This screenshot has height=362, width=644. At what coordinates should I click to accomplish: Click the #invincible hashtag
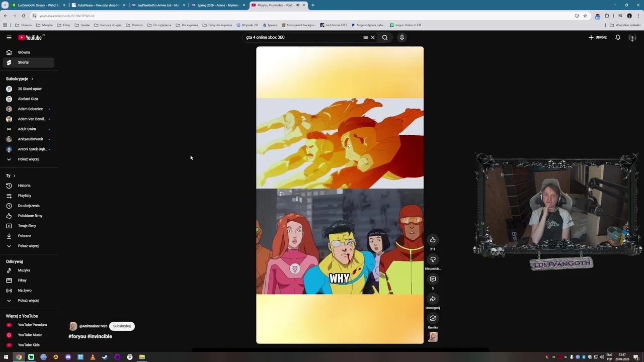tap(100, 336)
